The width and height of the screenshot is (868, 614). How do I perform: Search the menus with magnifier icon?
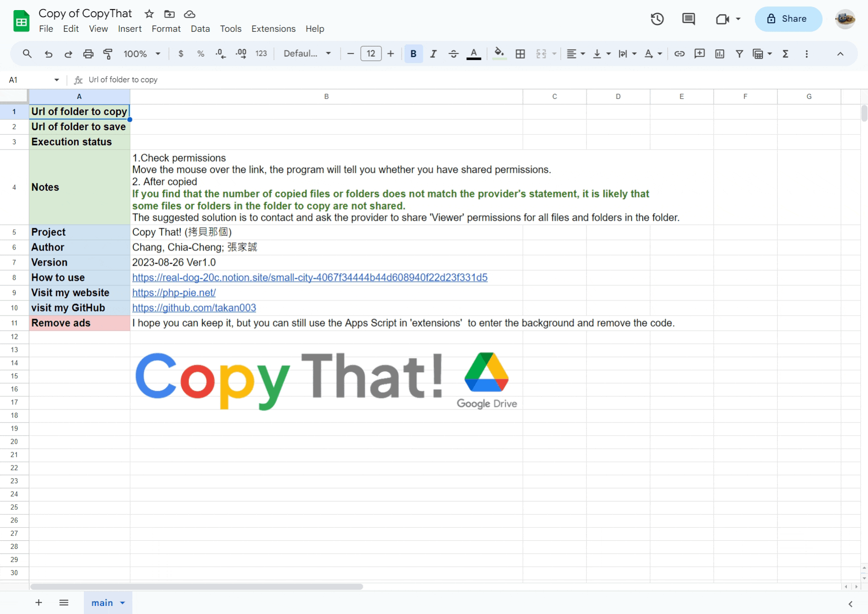tap(27, 54)
